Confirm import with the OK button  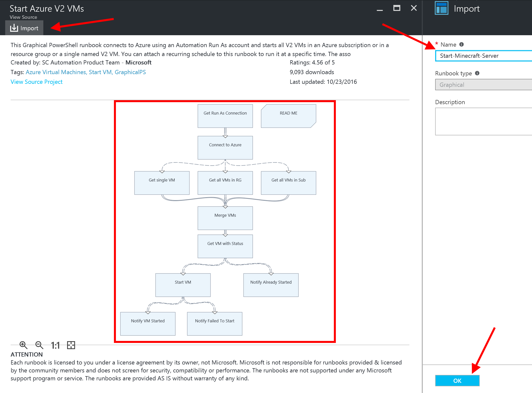(457, 381)
